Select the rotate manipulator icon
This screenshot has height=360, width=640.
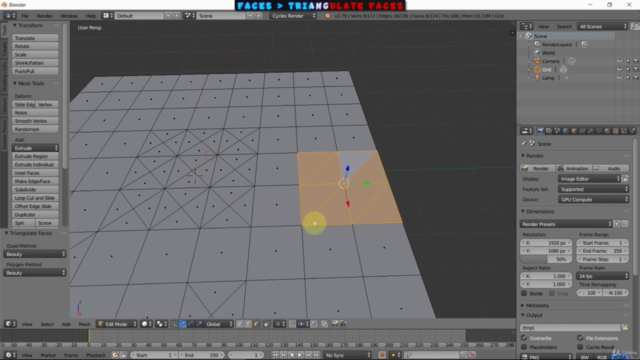pyautogui.click(x=191, y=324)
